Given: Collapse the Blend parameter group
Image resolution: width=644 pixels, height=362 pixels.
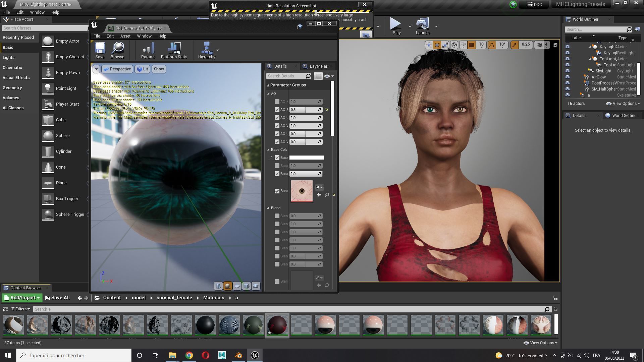Looking at the screenshot, I should click(x=268, y=208).
